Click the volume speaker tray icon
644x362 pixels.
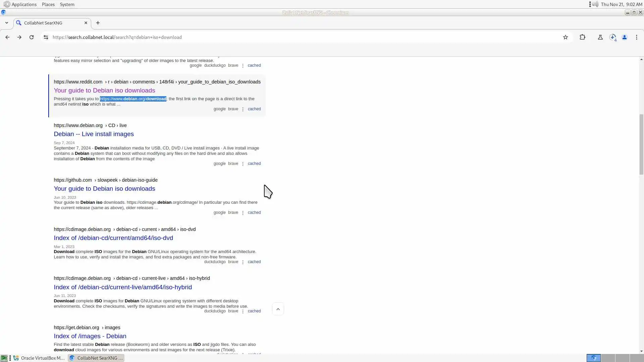coord(595,4)
